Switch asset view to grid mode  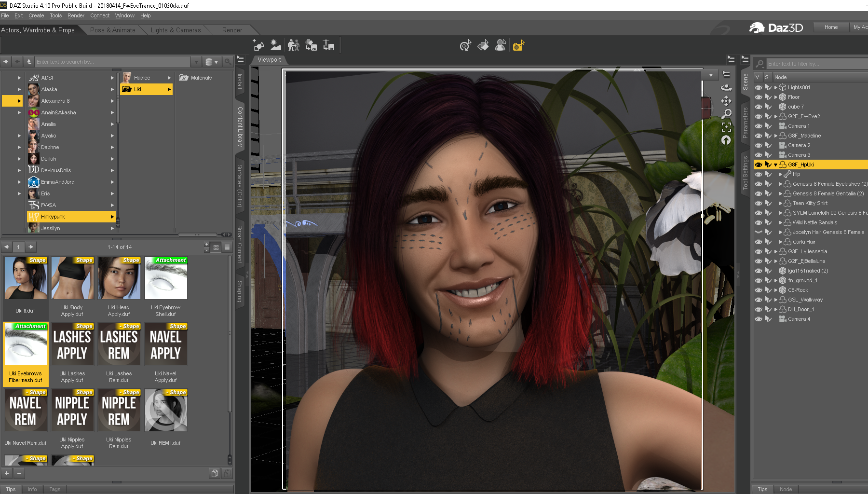pos(216,247)
